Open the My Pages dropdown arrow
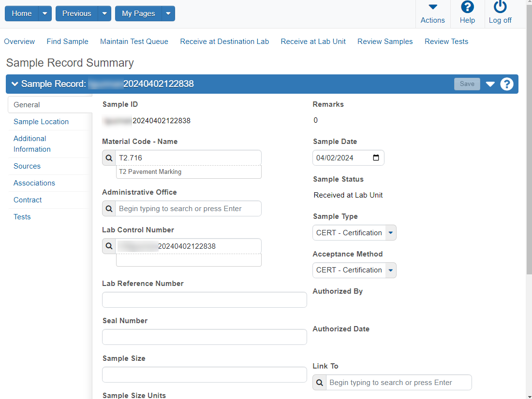532x399 pixels. point(168,14)
